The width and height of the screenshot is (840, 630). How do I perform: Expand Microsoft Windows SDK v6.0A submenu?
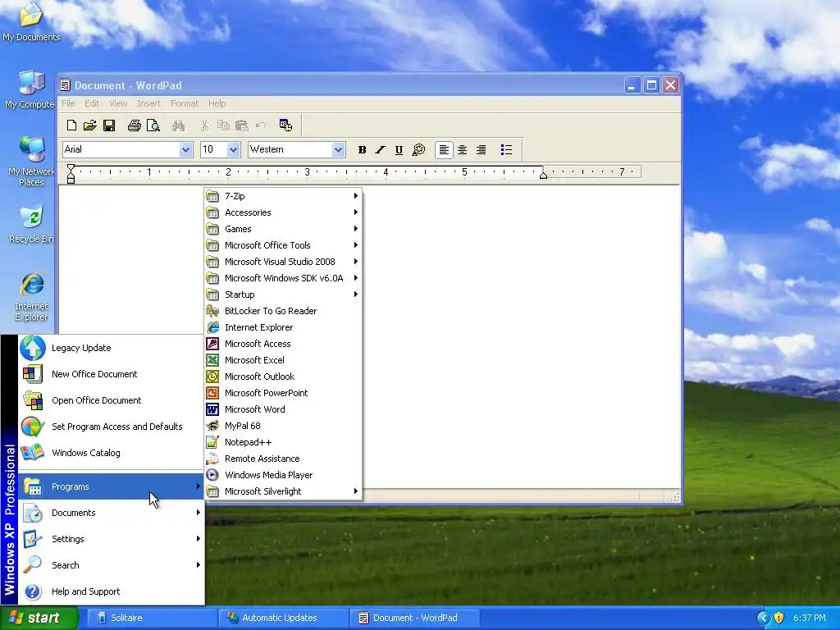[x=283, y=278]
